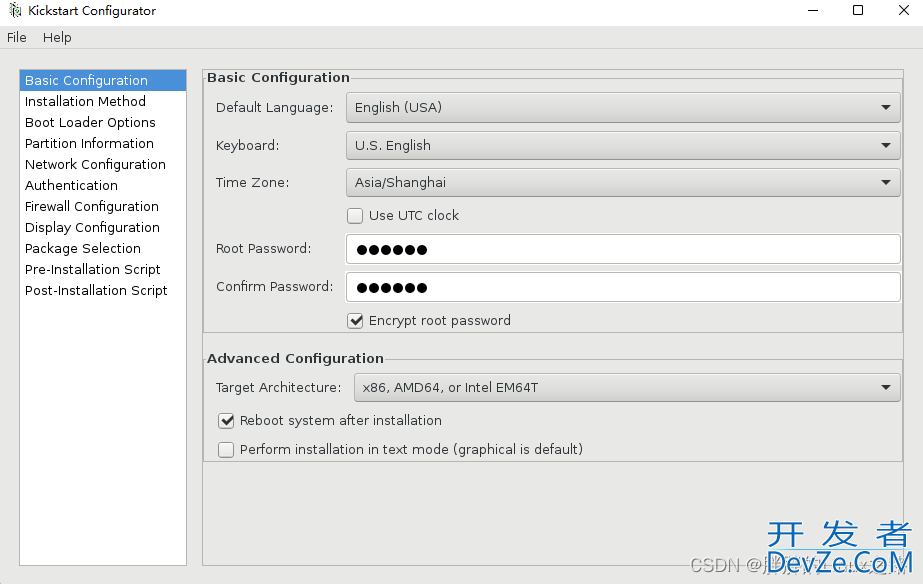Show Network Configuration section

pos(103,164)
